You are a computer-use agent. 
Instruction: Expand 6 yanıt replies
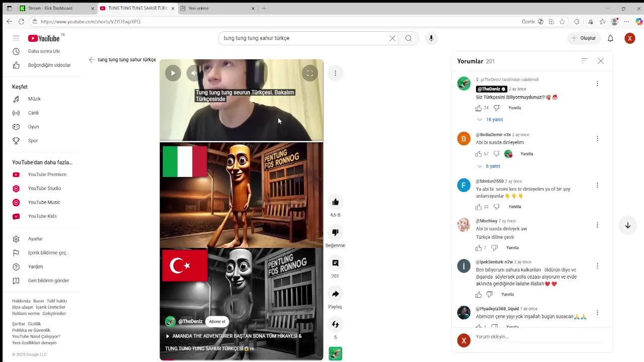click(489, 166)
